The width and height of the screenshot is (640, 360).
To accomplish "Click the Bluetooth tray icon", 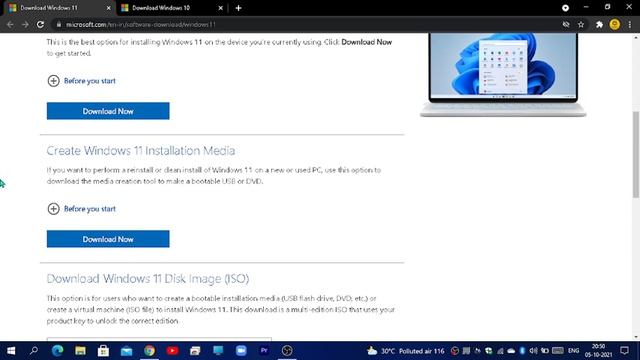I will 522,351.
